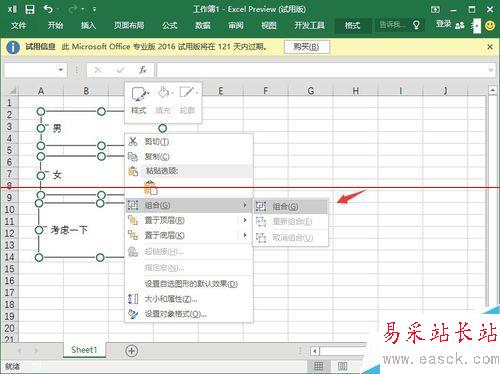This screenshot has height=374, width=500.
Task: Open the 组合(G) submenu in context menu
Action: pyautogui.click(x=189, y=205)
